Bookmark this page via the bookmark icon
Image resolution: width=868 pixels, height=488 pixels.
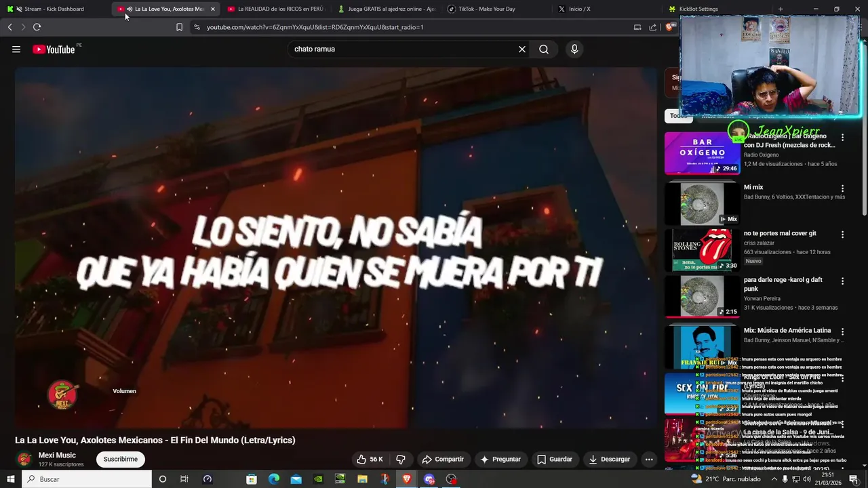(x=179, y=27)
